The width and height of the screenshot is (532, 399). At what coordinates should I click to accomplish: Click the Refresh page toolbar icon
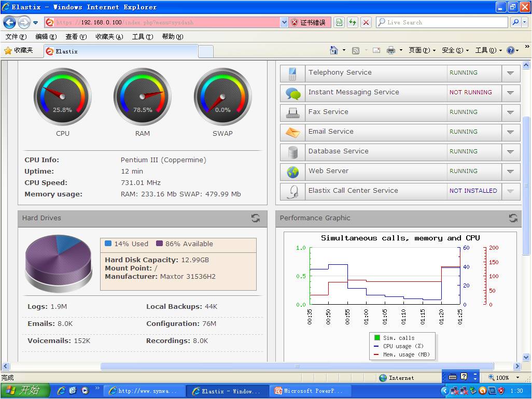[x=353, y=22]
